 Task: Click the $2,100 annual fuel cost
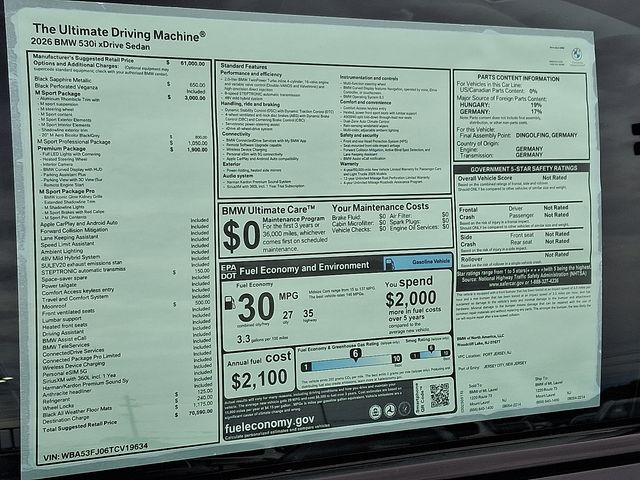[259, 379]
